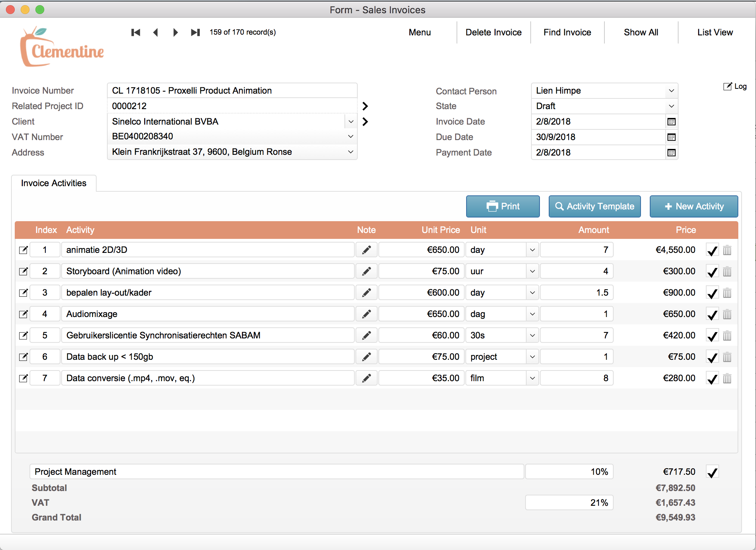Screen dimensions: 756x550
Task: Open calendar picker for Invoice Date
Action: pyautogui.click(x=672, y=122)
